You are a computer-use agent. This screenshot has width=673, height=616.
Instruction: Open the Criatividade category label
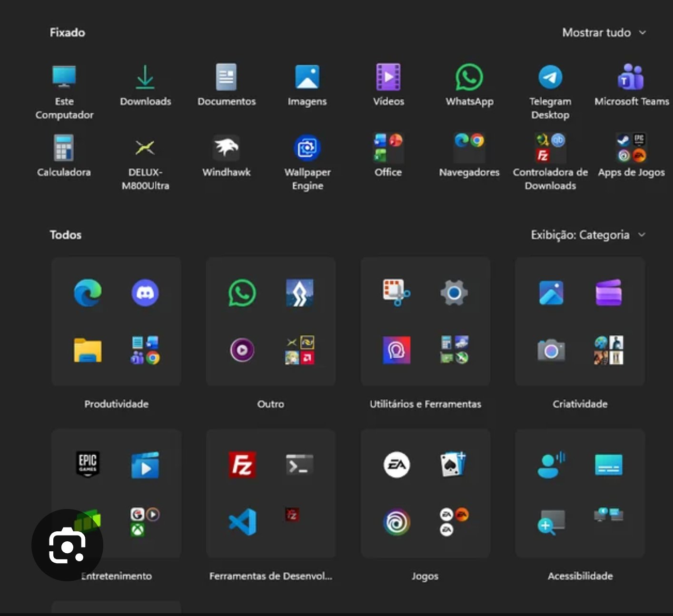(x=580, y=404)
